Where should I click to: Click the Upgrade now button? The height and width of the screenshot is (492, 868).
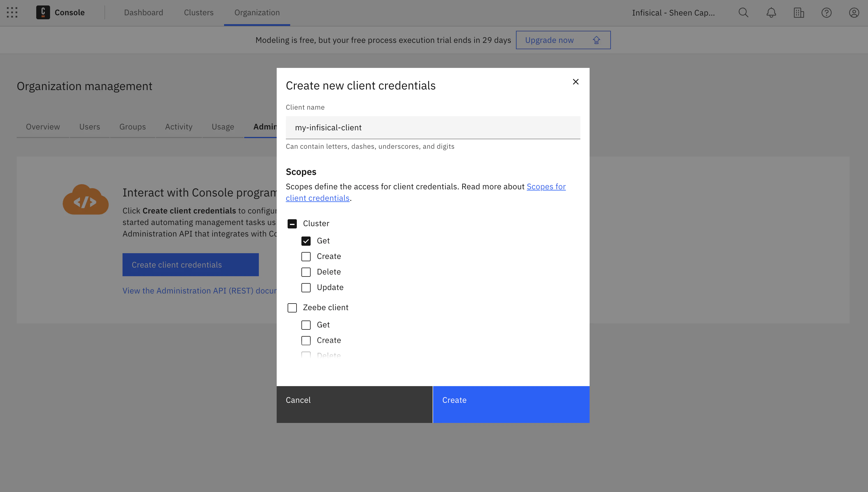563,40
